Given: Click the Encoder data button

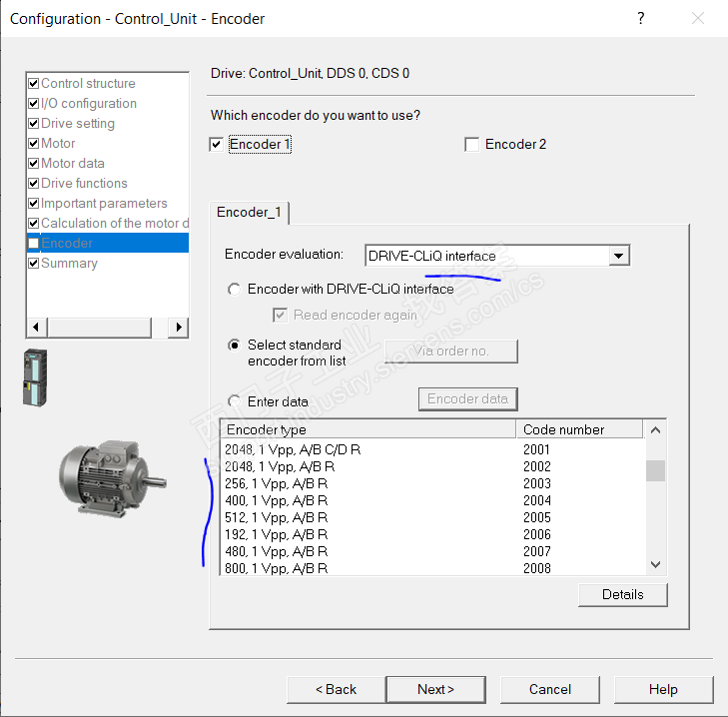Looking at the screenshot, I should tap(468, 398).
